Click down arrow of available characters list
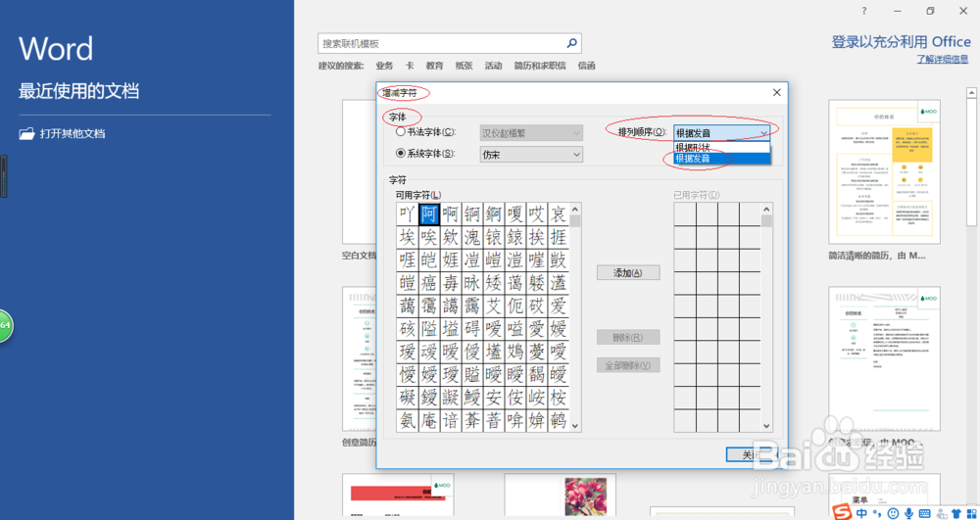The width and height of the screenshot is (980, 520). pos(575,425)
